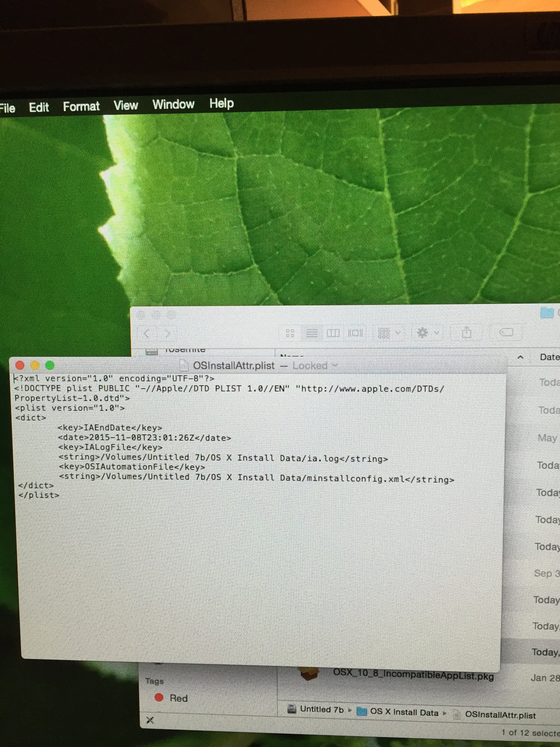Open the Format menu
Viewport: 560px width, 747px height.
pyautogui.click(x=81, y=106)
